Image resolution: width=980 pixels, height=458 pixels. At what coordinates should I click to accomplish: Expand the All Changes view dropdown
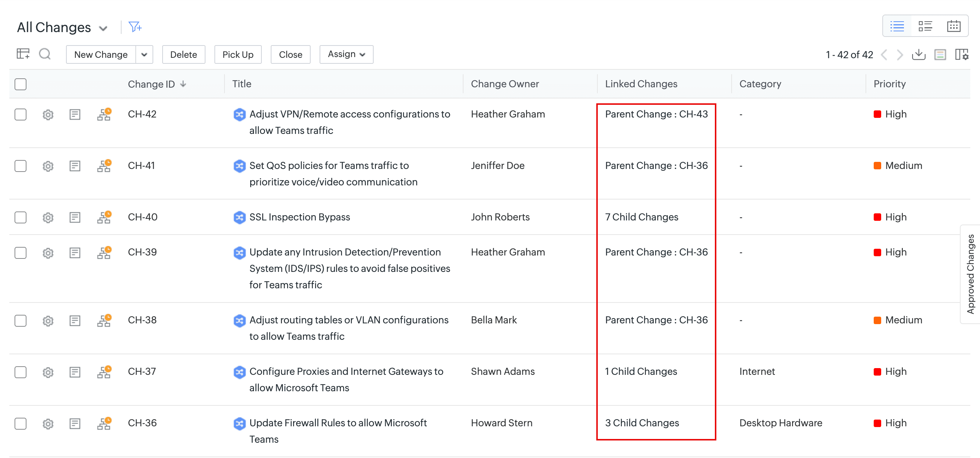(x=103, y=28)
